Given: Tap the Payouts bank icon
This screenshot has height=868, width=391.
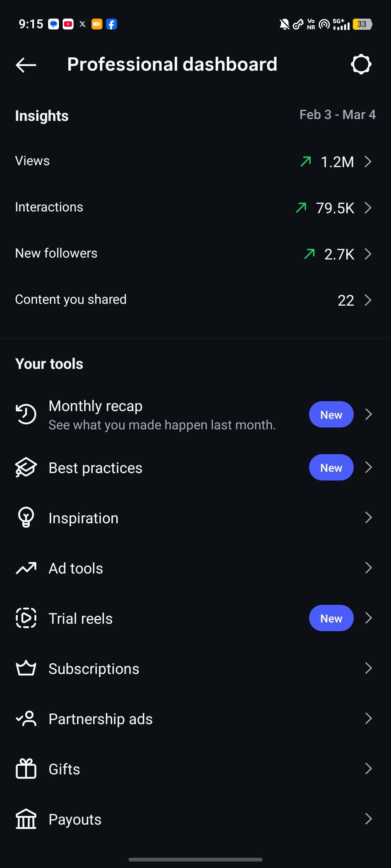Looking at the screenshot, I should [x=26, y=819].
